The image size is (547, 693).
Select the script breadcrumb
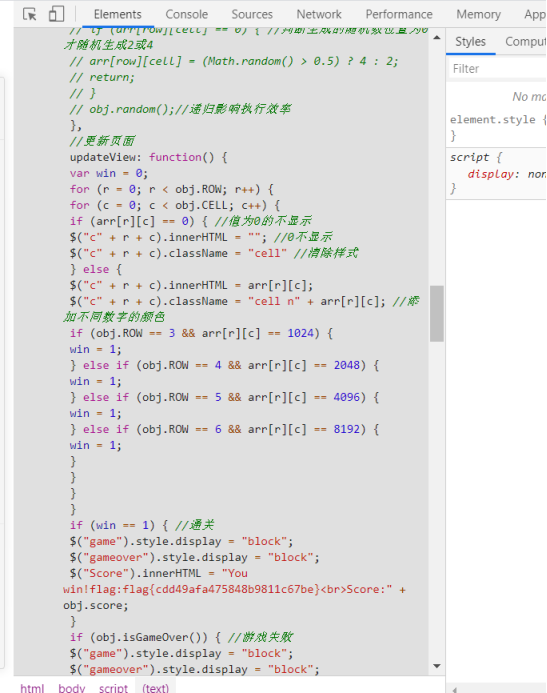(113, 688)
